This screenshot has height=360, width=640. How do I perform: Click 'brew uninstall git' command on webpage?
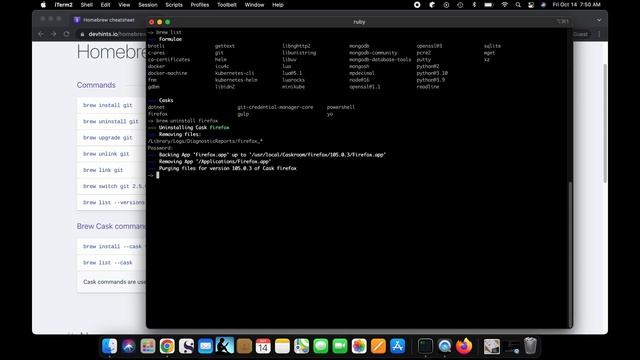pyautogui.click(x=111, y=122)
